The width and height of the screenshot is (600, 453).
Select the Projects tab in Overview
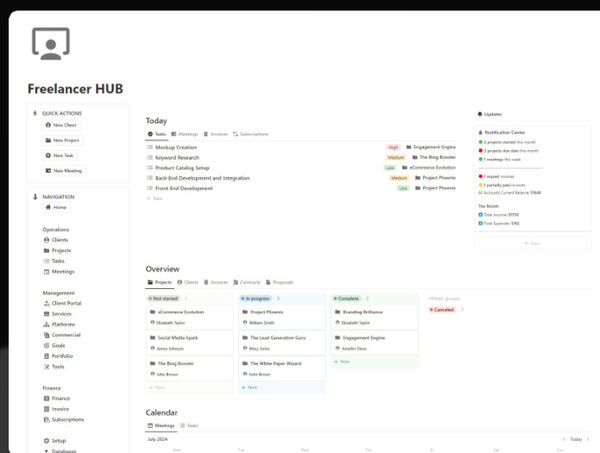point(160,282)
